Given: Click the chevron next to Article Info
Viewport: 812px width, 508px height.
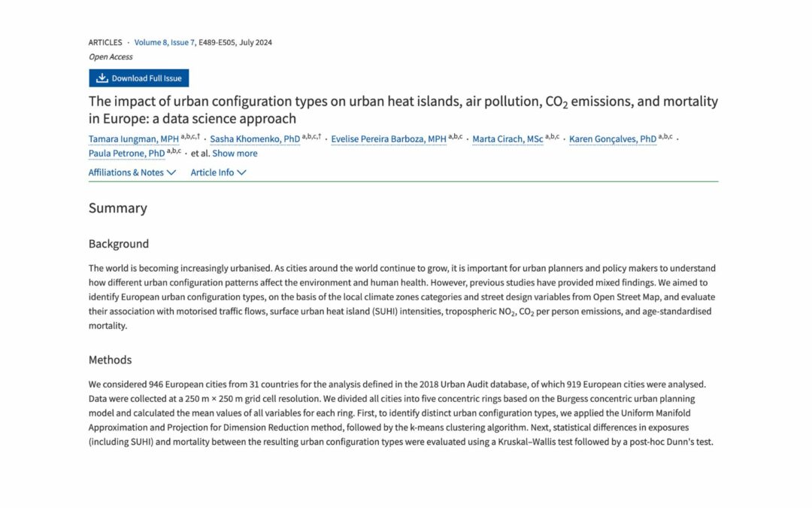Looking at the screenshot, I should pos(241,172).
